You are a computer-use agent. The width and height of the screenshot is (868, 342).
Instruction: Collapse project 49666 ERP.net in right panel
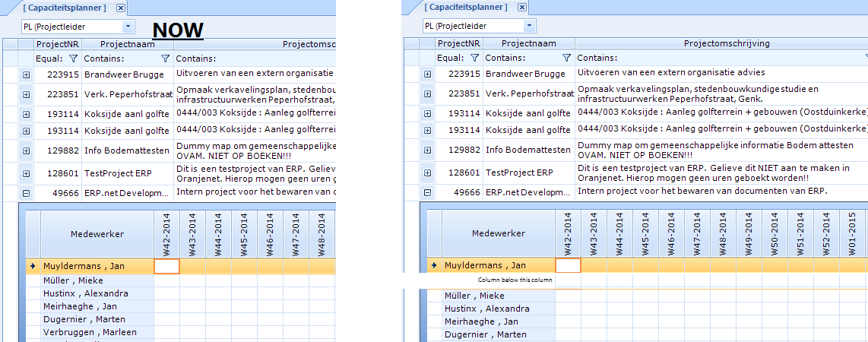click(427, 192)
